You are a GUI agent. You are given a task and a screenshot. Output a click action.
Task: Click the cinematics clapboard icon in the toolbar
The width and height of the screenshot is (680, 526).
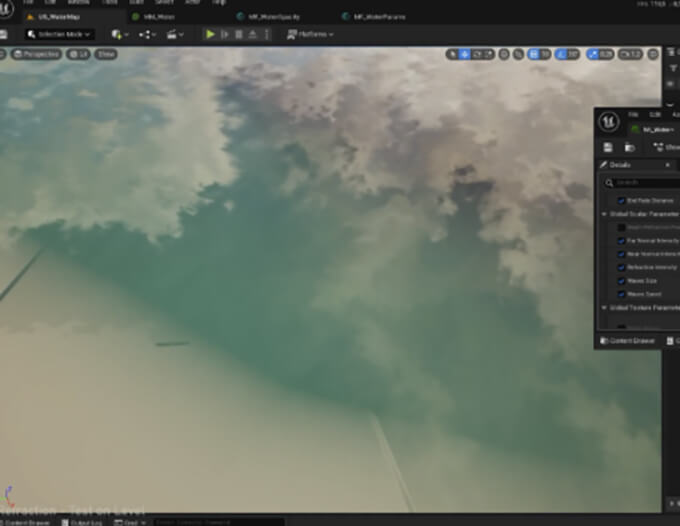175,34
